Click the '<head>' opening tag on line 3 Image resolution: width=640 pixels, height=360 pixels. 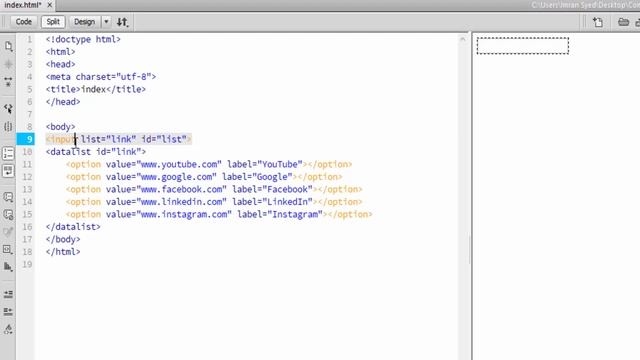[x=60, y=64]
